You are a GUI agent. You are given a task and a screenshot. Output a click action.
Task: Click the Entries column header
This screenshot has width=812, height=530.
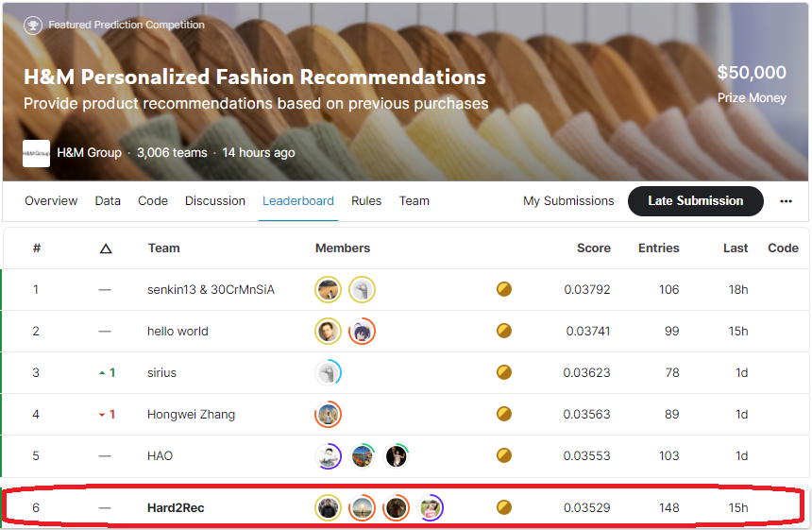point(659,248)
